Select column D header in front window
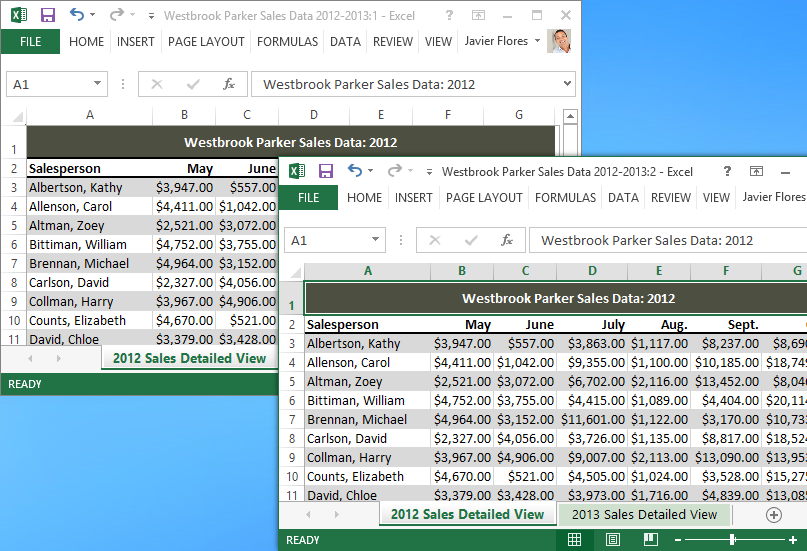 pyautogui.click(x=592, y=271)
